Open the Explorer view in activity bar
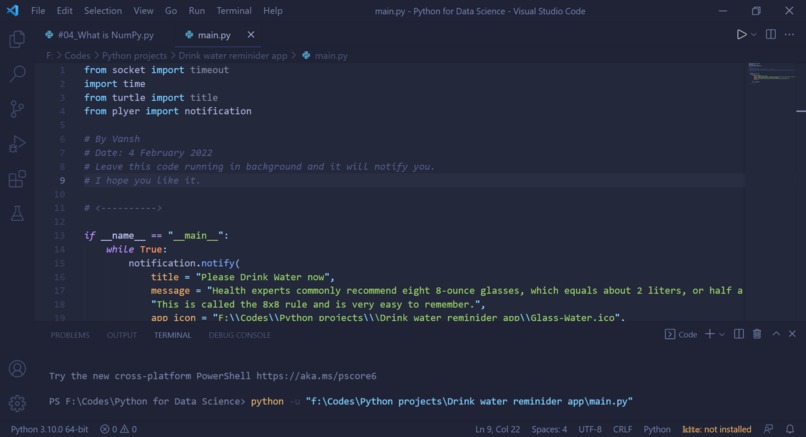Screen dimensions: 806x437 17,39
